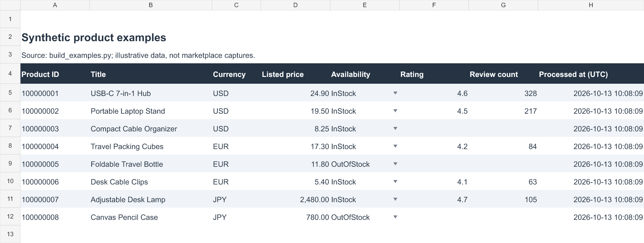Open Availability dropdown for USB-C 7-in-1 Hub
Image resolution: width=644 pixels, height=243 pixels.
395,93
